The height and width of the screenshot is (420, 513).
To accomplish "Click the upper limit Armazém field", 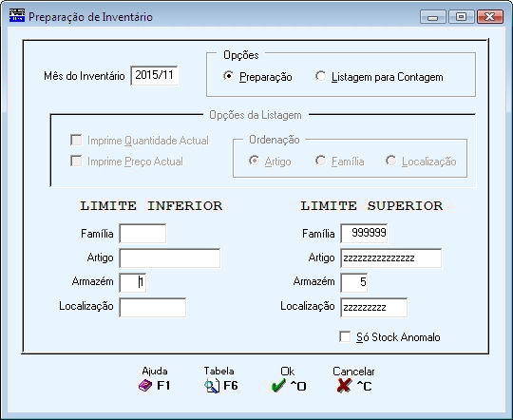I will pyautogui.click(x=354, y=282).
